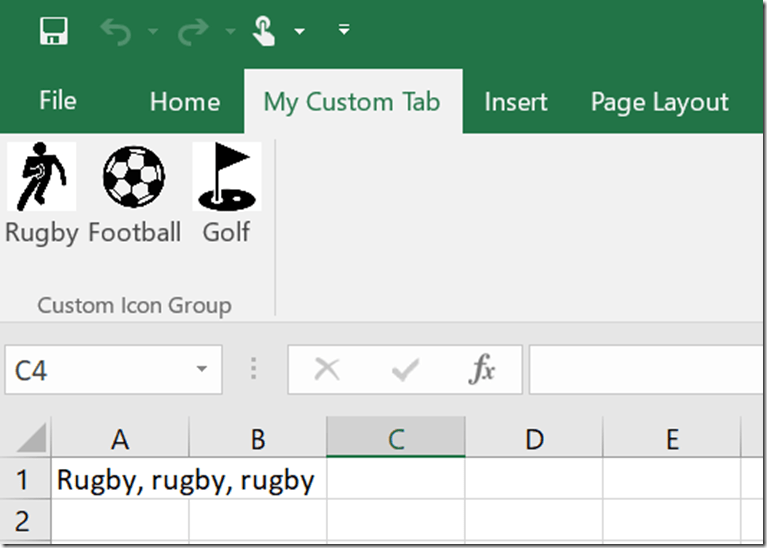Image resolution: width=767 pixels, height=548 pixels.
Task: Click the Select All corner triangle
Action: point(31,439)
